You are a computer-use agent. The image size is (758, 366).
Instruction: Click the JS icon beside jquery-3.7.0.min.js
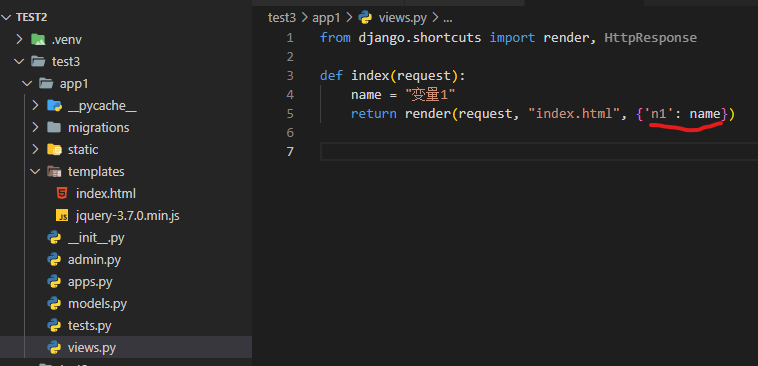(62, 216)
